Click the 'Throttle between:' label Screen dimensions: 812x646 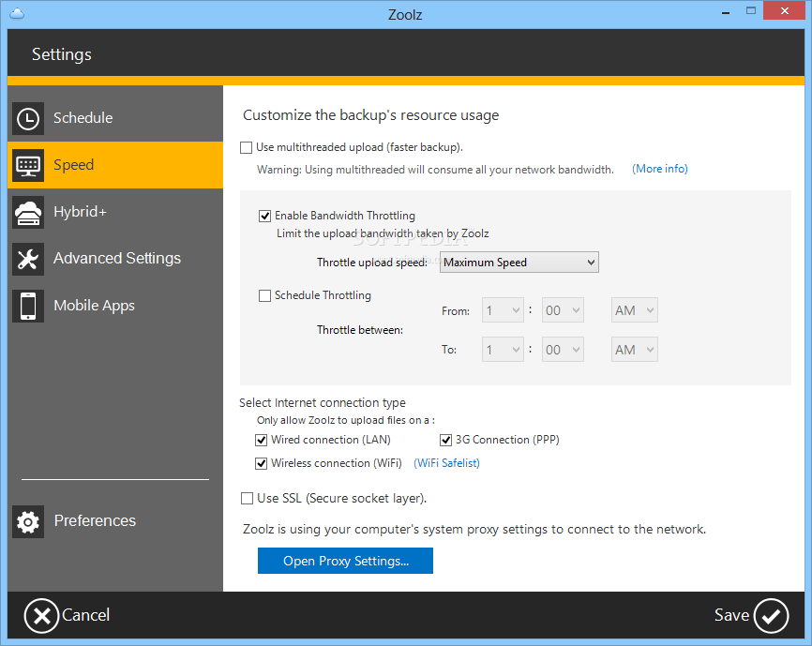pyautogui.click(x=360, y=330)
